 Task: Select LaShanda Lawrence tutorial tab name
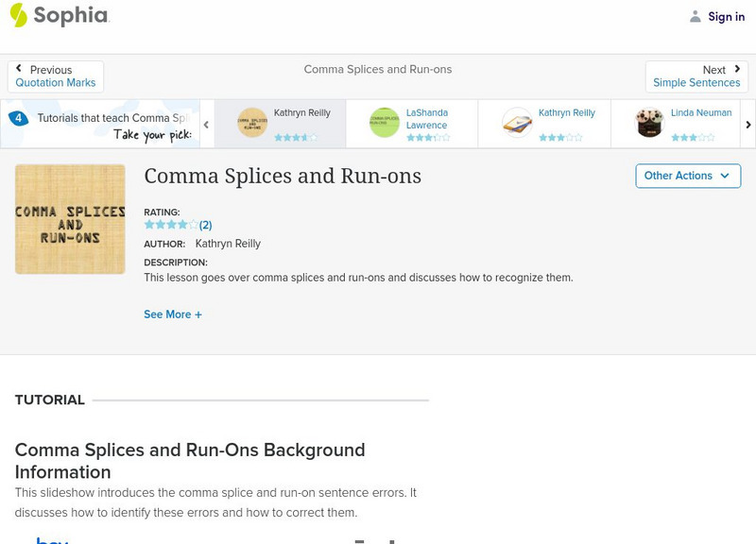pyautogui.click(x=427, y=119)
